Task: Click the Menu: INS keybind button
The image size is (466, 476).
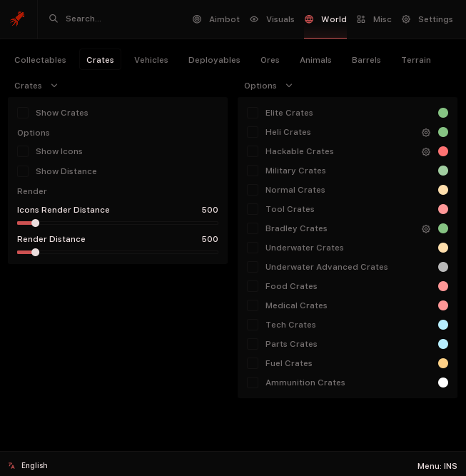Action: coord(437,466)
